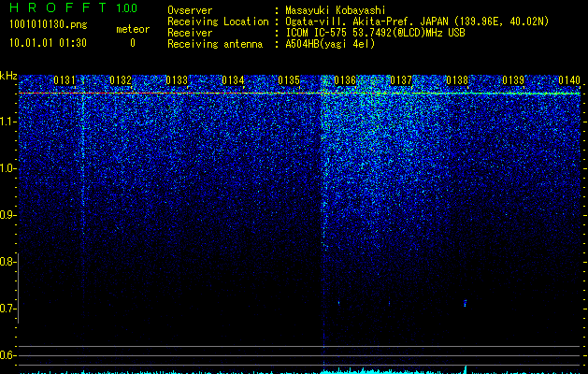Click the 0137 time marker
This screenshot has height=374, width=588.
tap(401, 80)
